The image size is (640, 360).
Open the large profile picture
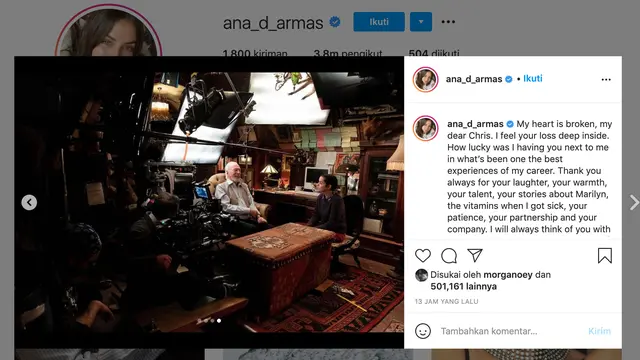click(109, 32)
